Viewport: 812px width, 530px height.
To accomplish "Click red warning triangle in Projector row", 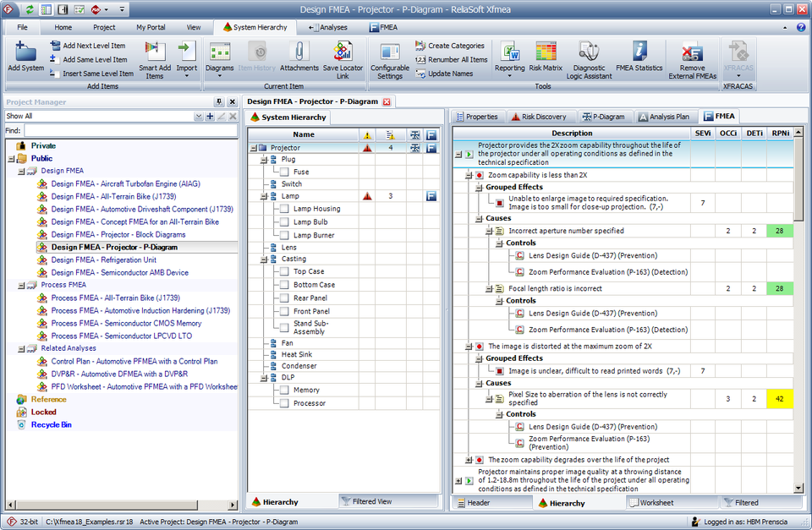I will [x=367, y=148].
